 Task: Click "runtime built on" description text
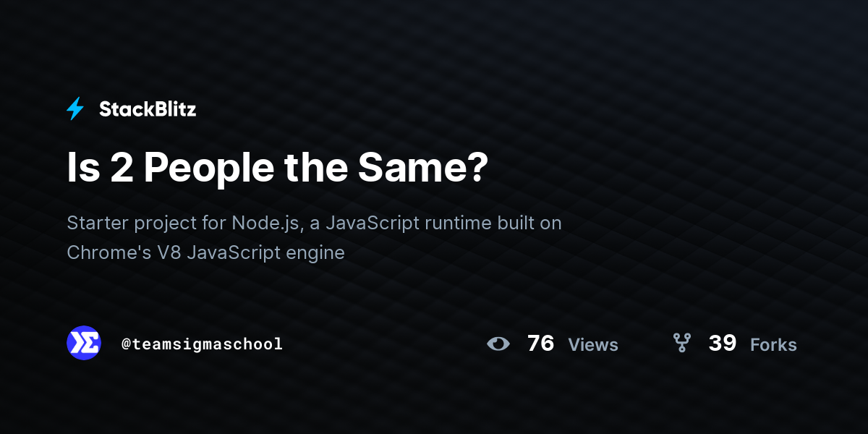click(493, 223)
